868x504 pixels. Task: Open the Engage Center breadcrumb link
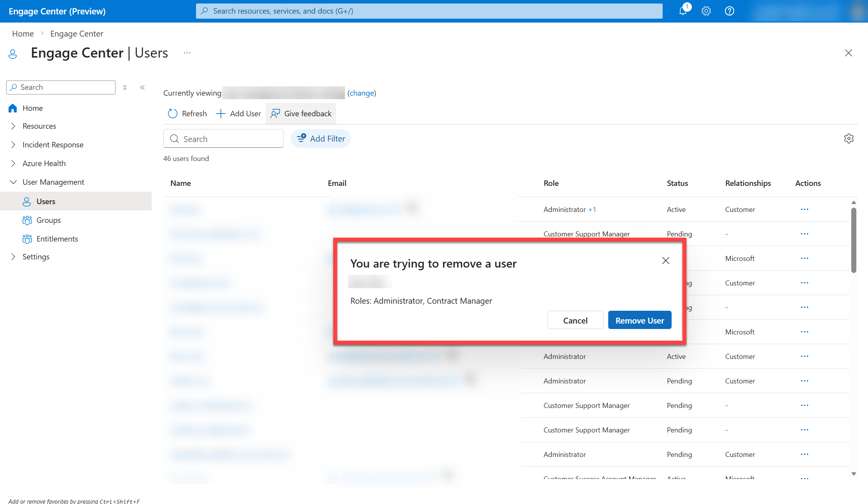tap(77, 34)
